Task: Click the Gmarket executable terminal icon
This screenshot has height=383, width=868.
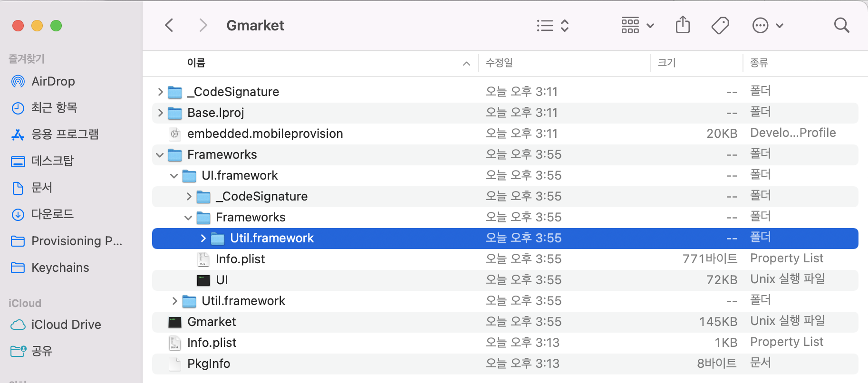Action: [175, 322]
